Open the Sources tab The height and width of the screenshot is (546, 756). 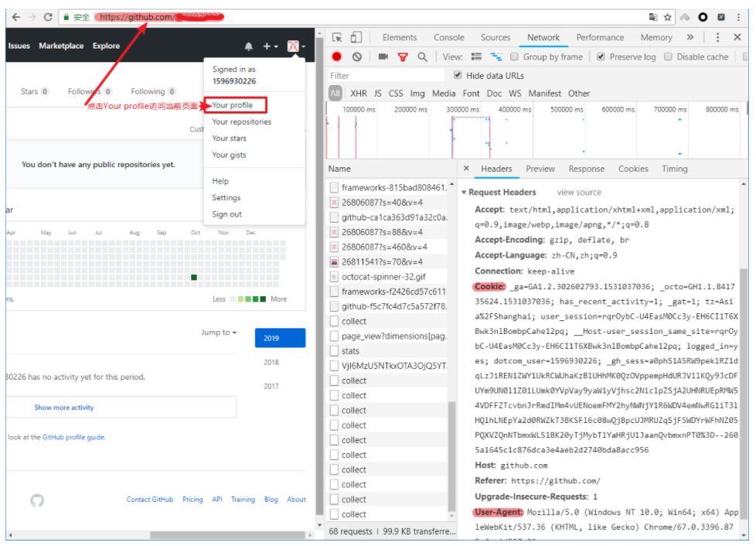[x=495, y=38]
